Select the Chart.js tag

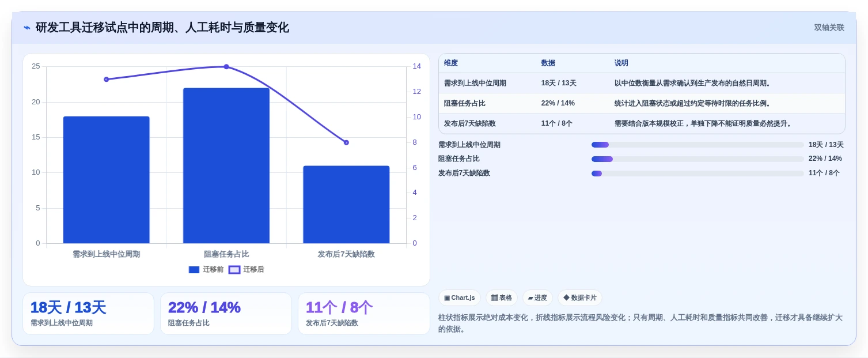click(460, 297)
